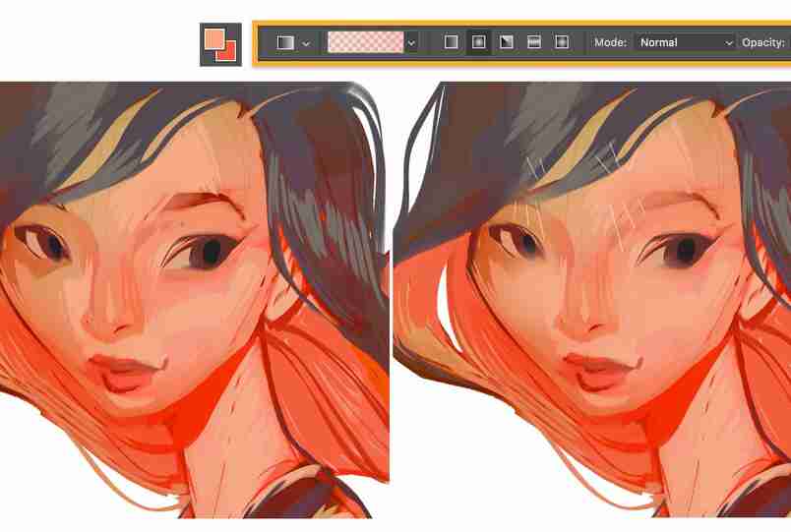Choose the Angle Gradient style
The height and width of the screenshot is (532, 791).
tap(506, 42)
